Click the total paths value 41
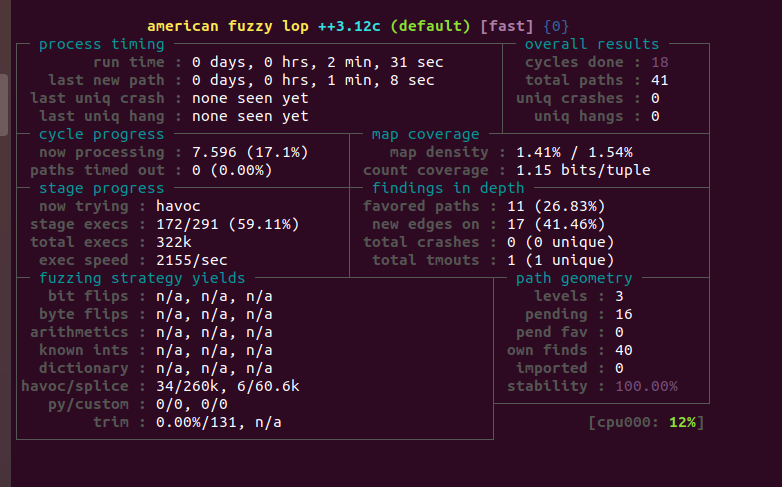782x487 pixels. click(659, 80)
